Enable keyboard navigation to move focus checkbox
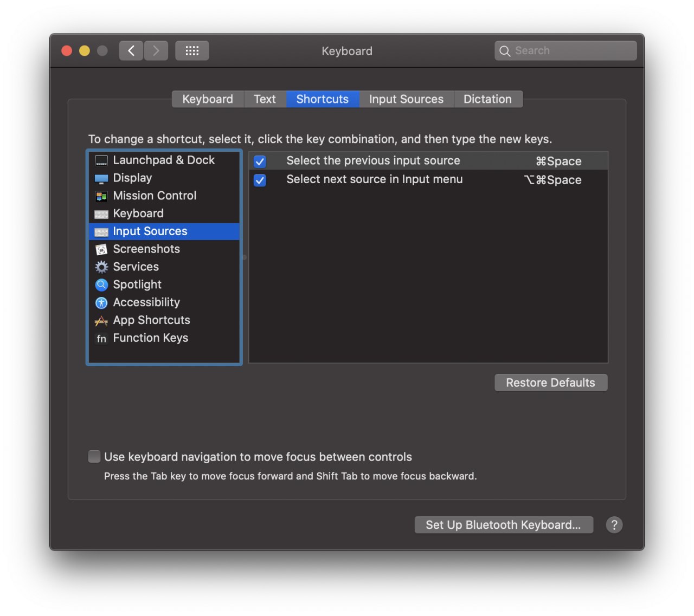The height and width of the screenshot is (616, 694). [x=94, y=457]
